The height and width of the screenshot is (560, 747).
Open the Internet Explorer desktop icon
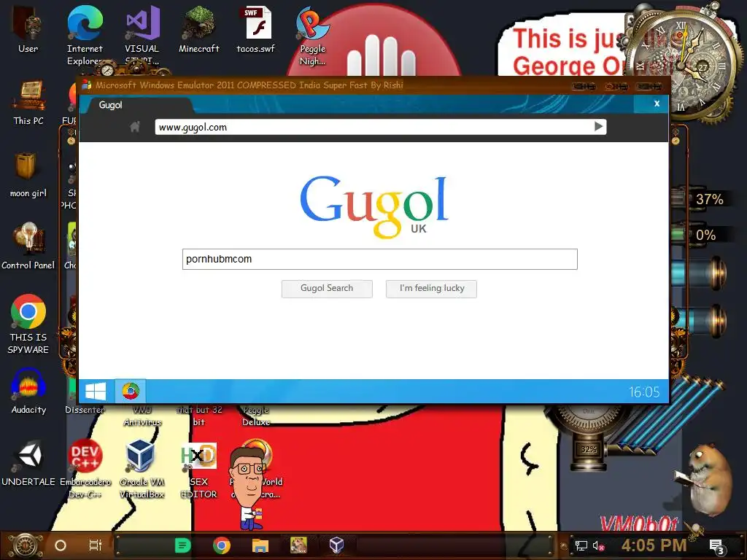pos(85,34)
